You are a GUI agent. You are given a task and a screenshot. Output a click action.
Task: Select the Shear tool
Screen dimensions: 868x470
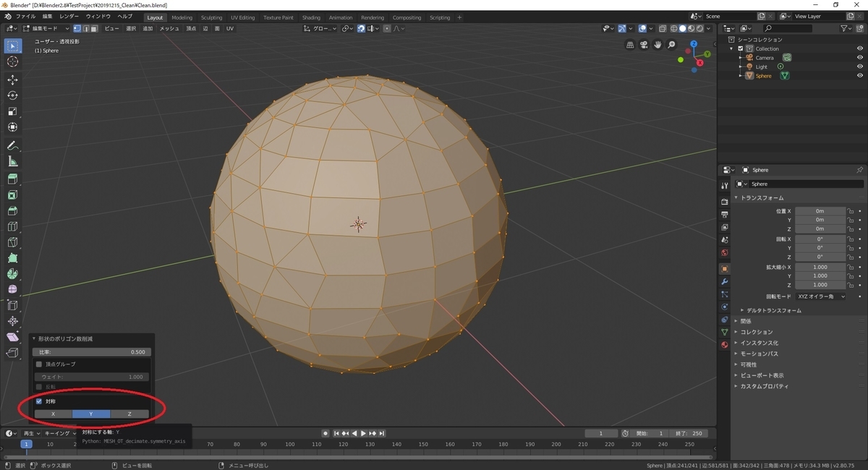(x=12, y=337)
